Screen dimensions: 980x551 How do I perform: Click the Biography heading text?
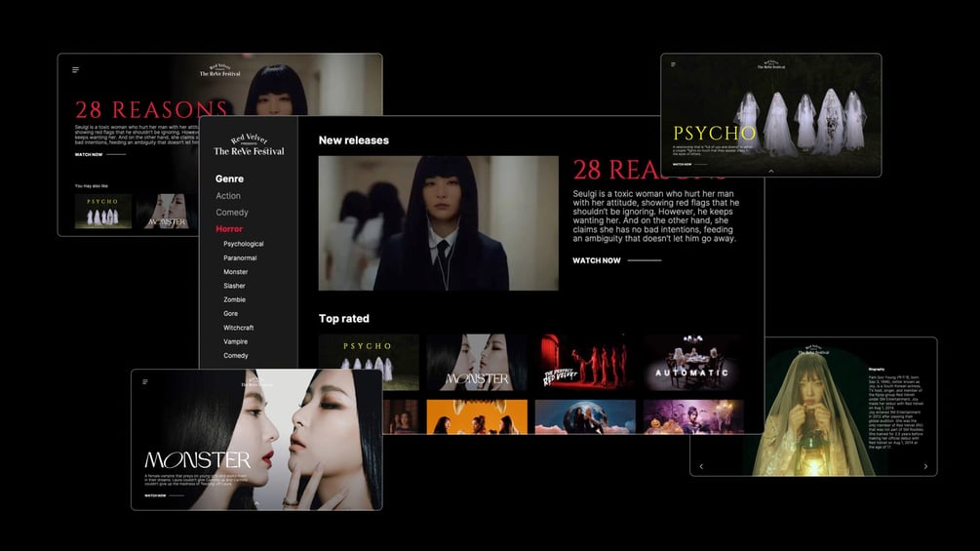877,370
